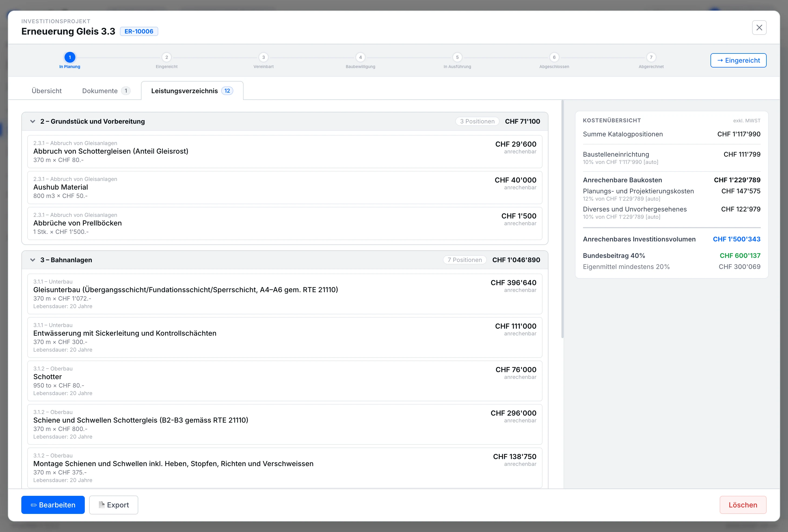Click the Dokumente count badge 1
This screenshot has height=532, width=788.
click(x=126, y=91)
